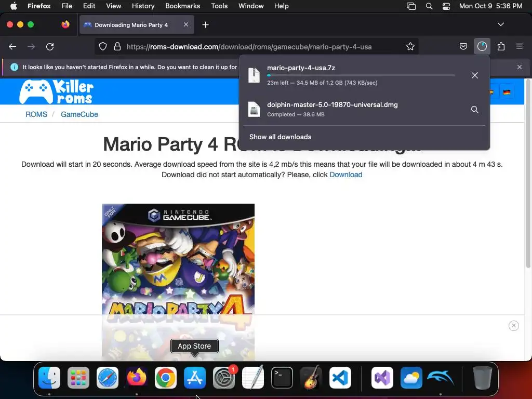Open Firefox application hamburger menu
Viewport: 532px width, 399px height.
(520, 46)
